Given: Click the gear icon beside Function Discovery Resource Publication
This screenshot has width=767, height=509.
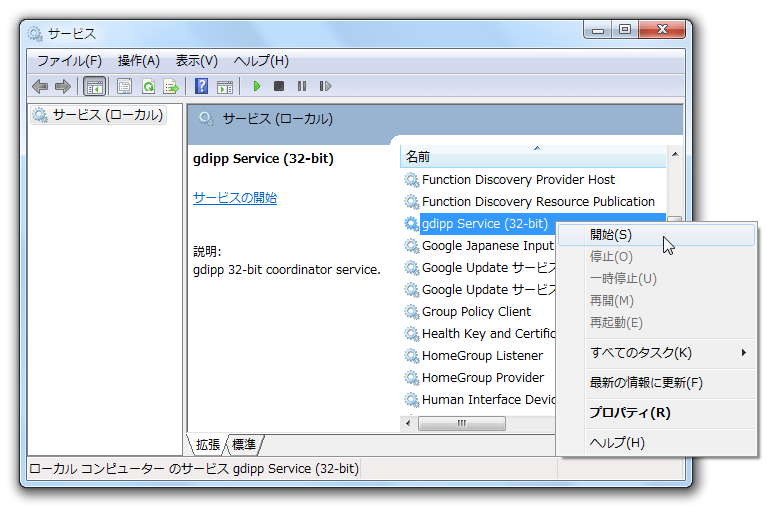Looking at the screenshot, I should pyautogui.click(x=412, y=202).
